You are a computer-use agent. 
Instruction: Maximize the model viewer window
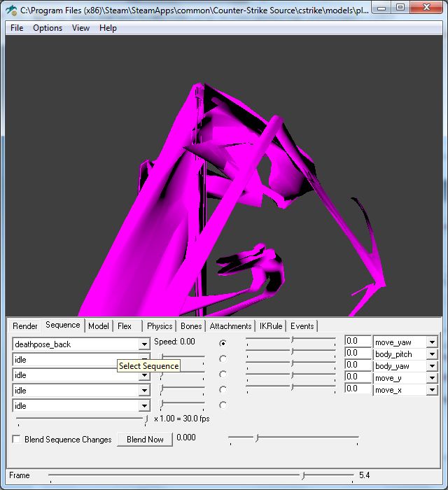(400, 8)
